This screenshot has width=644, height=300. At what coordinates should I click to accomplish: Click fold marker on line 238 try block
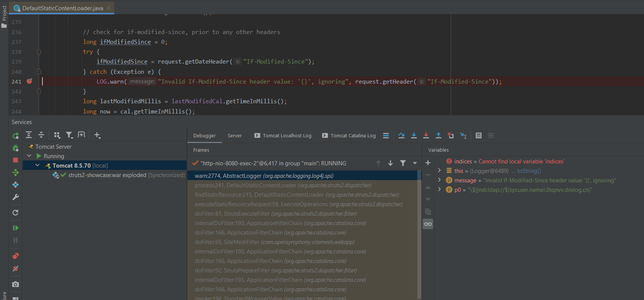point(39,52)
